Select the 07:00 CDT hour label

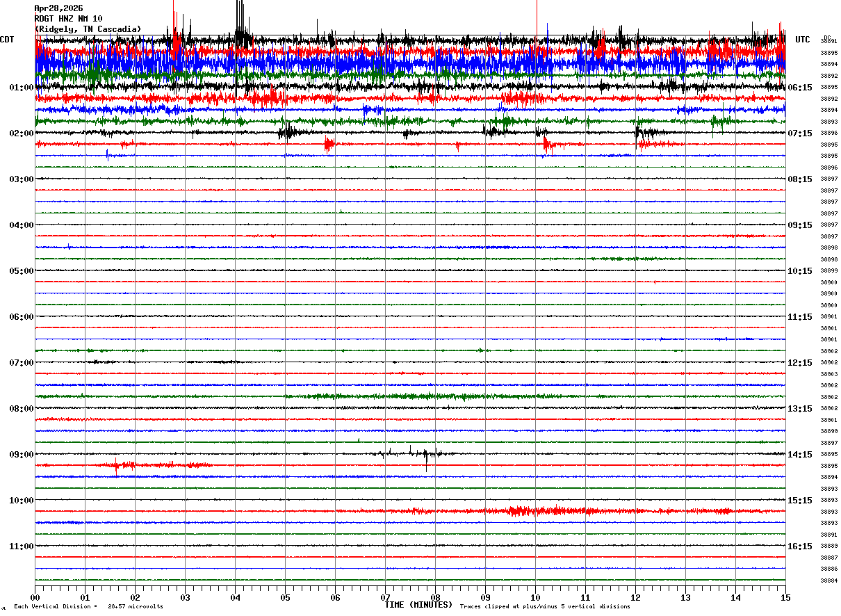pos(22,363)
